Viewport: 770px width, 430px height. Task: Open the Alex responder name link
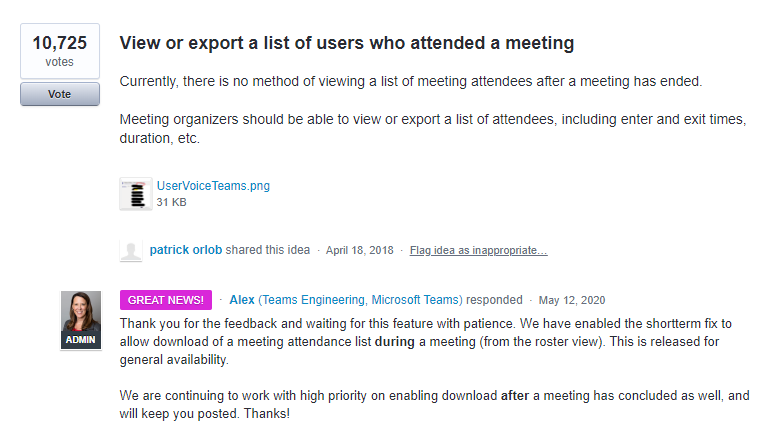coord(242,300)
